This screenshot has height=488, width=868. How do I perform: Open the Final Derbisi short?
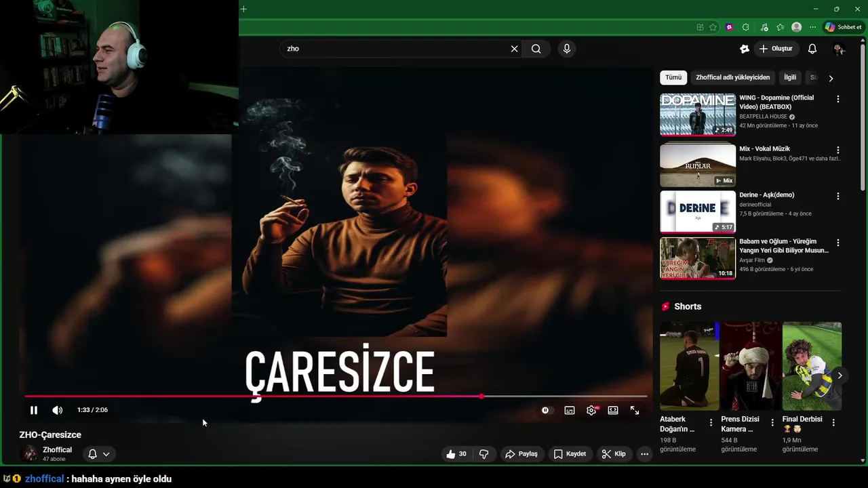(812, 366)
